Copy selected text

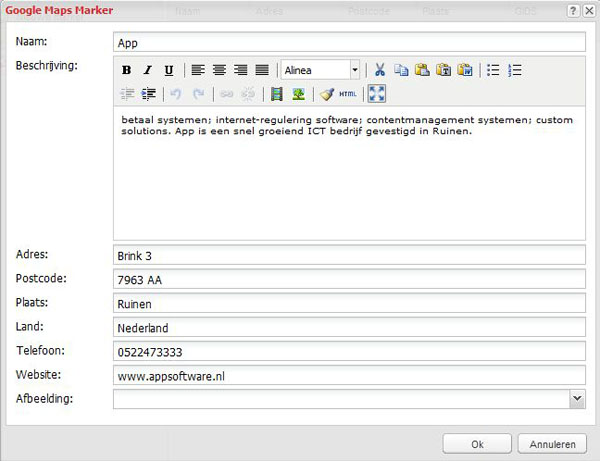[x=401, y=70]
